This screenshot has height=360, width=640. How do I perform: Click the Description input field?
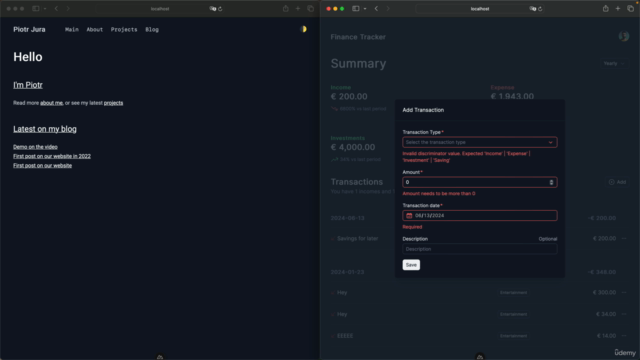click(480, 249)
